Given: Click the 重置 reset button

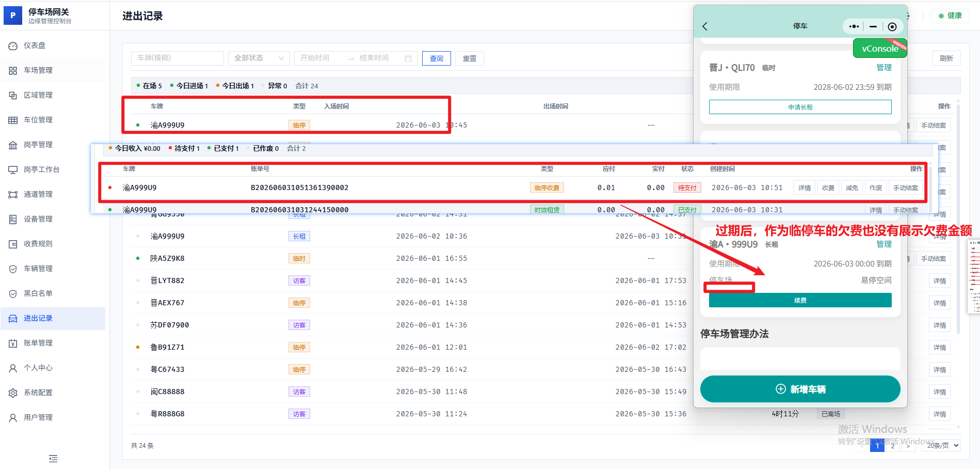Looking at the screenshot, I should [470, 58].
